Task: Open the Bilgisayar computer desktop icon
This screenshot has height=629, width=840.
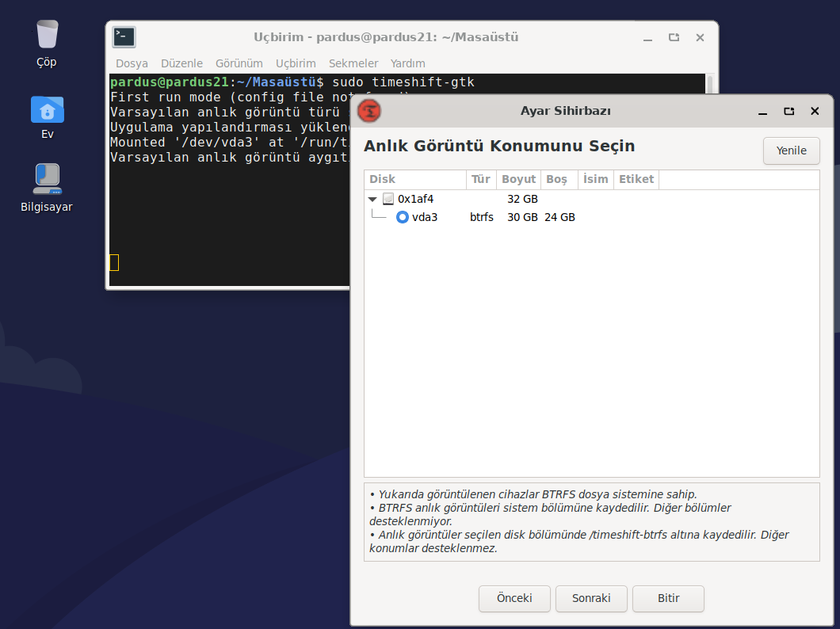Action: coord(47,179)
